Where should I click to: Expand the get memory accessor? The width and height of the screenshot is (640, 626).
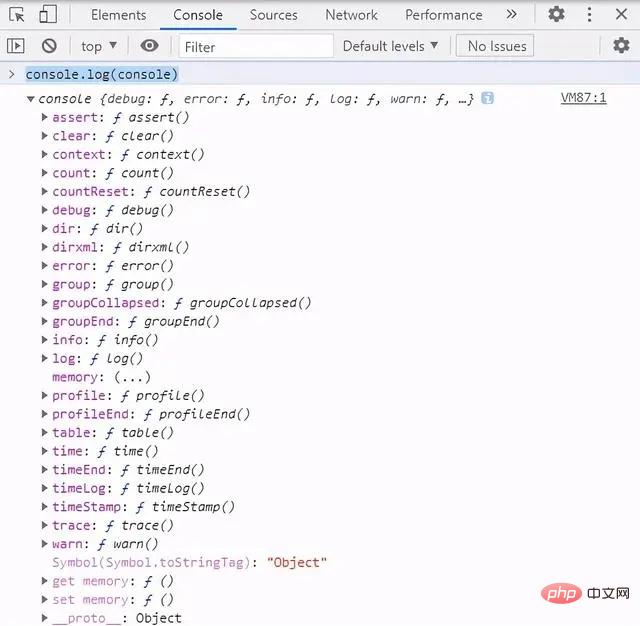[44, 581]
